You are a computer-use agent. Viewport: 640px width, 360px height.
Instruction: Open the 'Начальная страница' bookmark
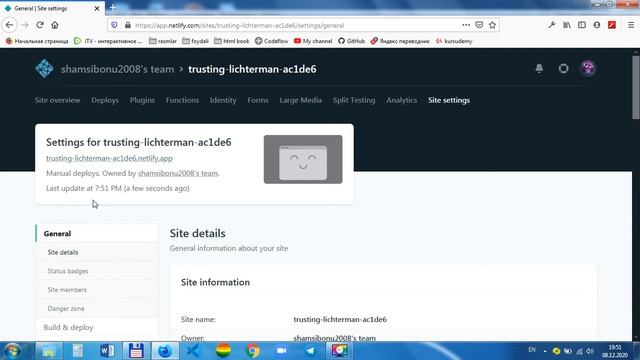[37, 41]
